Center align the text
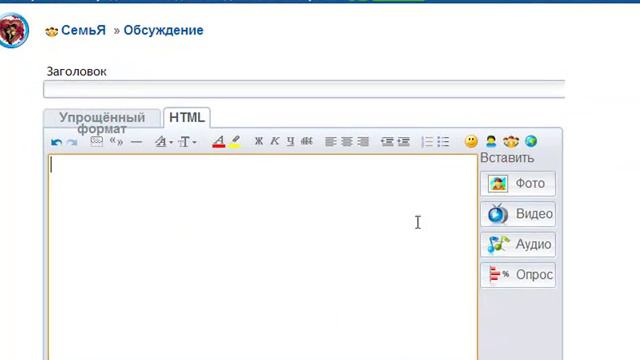Screen dimensions: 640x360 [x=347, y=142]
